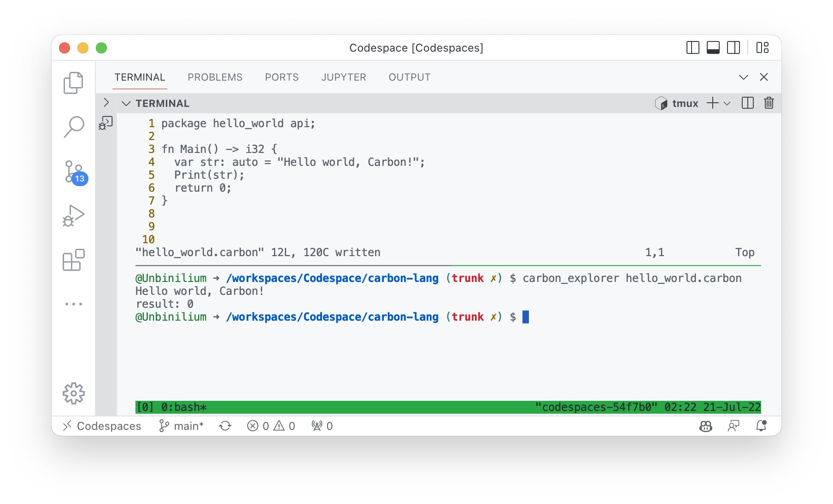
Task: Click the 'return 0;' line
Action: (203, 188)
